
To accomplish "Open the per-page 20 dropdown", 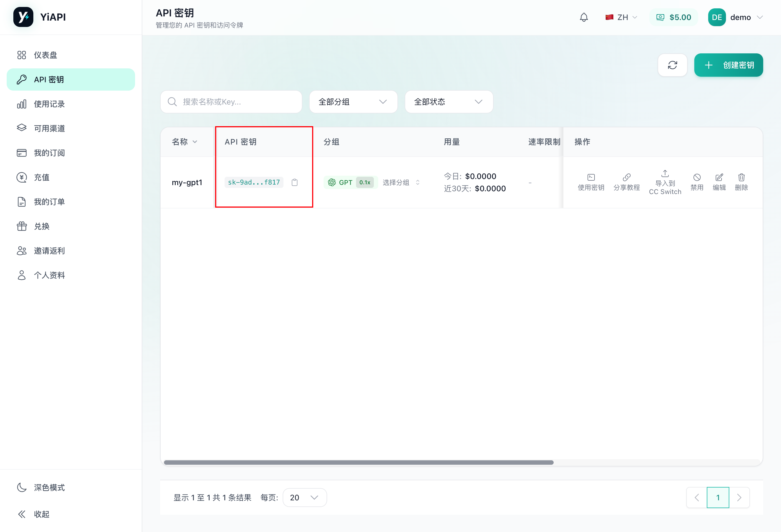I will coord(304,497).
